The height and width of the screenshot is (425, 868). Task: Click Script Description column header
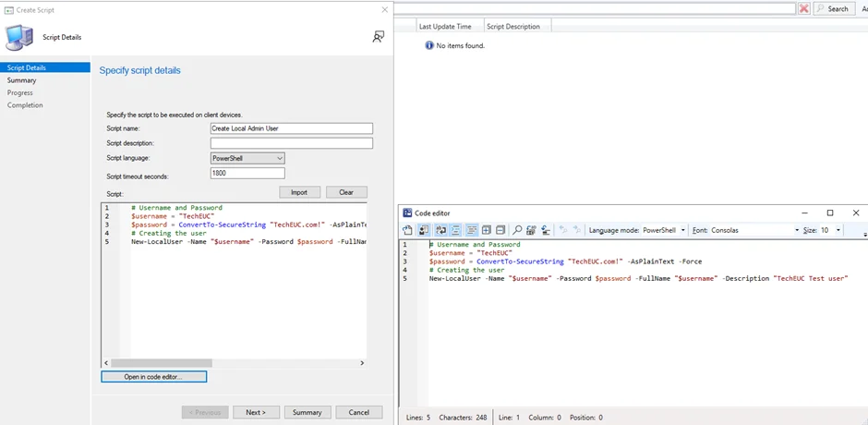[x=518, y=26]
